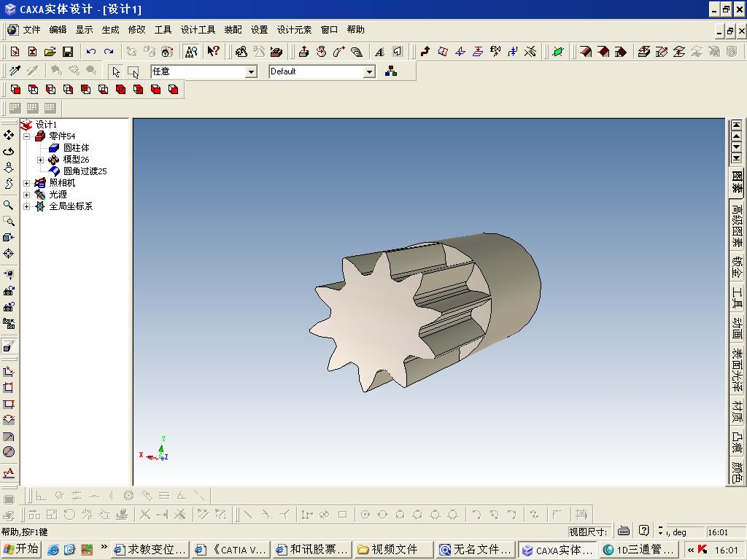
Task: Switch to the 和讯股票 taskbar window
Action: (x=312, y=550)
